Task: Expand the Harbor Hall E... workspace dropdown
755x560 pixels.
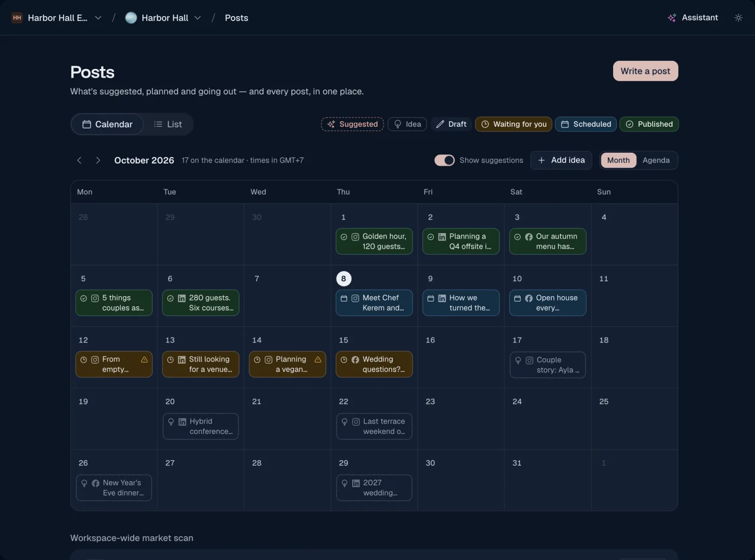Action: point(98,18)
